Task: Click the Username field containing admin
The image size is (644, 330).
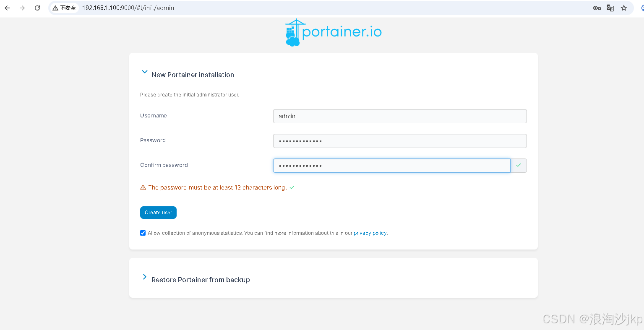Action: pyautogui.click(x=400, y=116)
